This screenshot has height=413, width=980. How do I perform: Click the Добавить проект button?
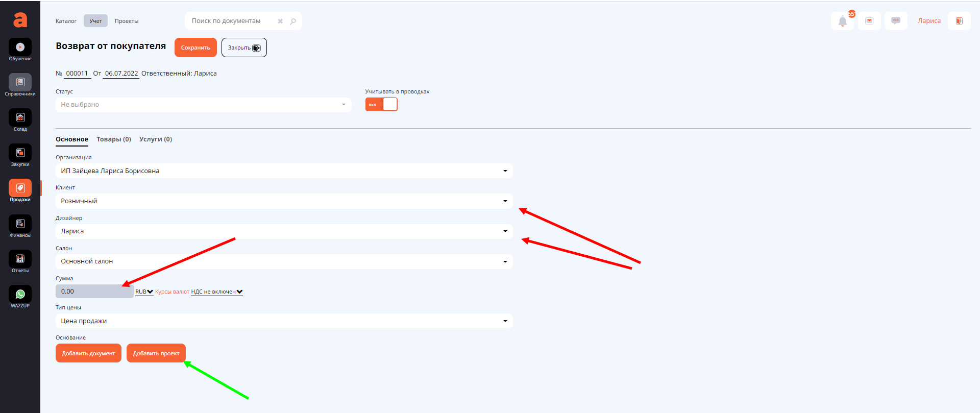[156, 353]
